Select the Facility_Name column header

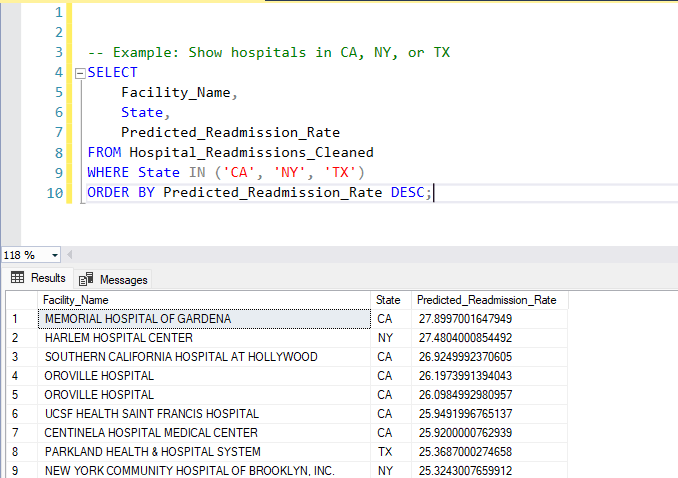[x=204, y=300]
